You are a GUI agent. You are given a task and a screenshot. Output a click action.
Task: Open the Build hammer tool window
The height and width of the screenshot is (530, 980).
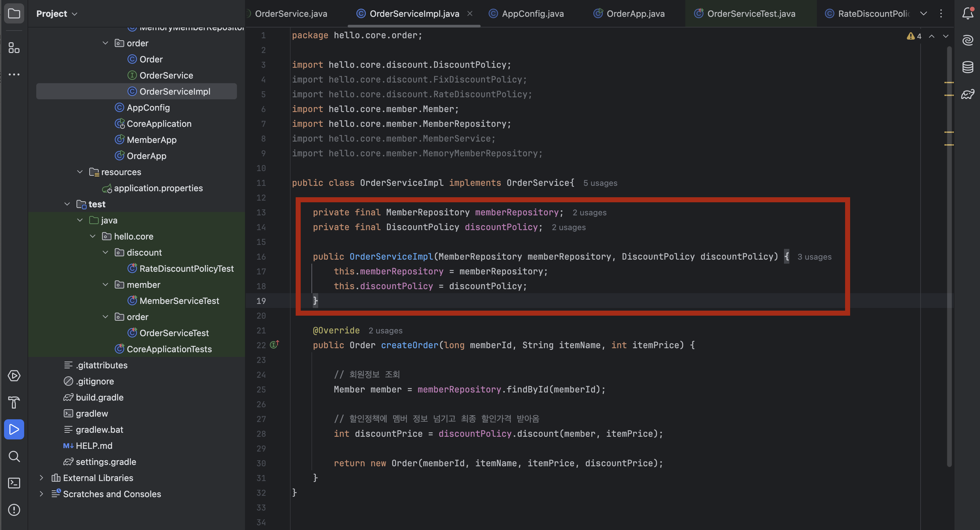tap(14, 402)
